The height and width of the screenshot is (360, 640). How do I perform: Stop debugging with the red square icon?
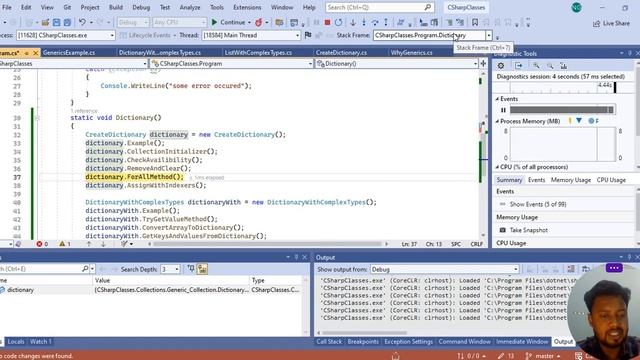click(327, 22)
